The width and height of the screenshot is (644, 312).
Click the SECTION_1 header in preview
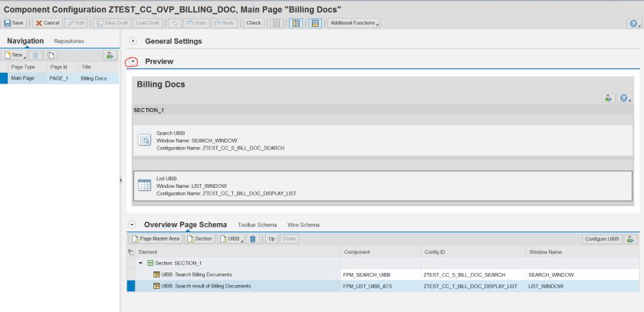coord(149,110)
